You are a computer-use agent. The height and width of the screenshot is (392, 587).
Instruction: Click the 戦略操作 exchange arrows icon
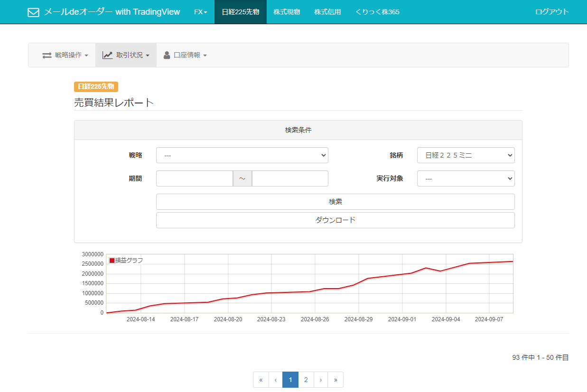pos(47,55)
